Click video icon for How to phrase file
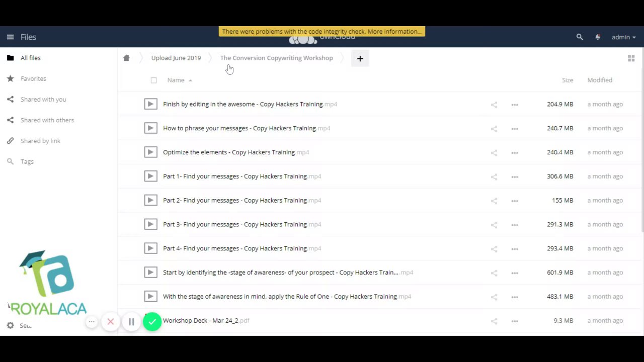Screen dimensions: 644x362 150,128
